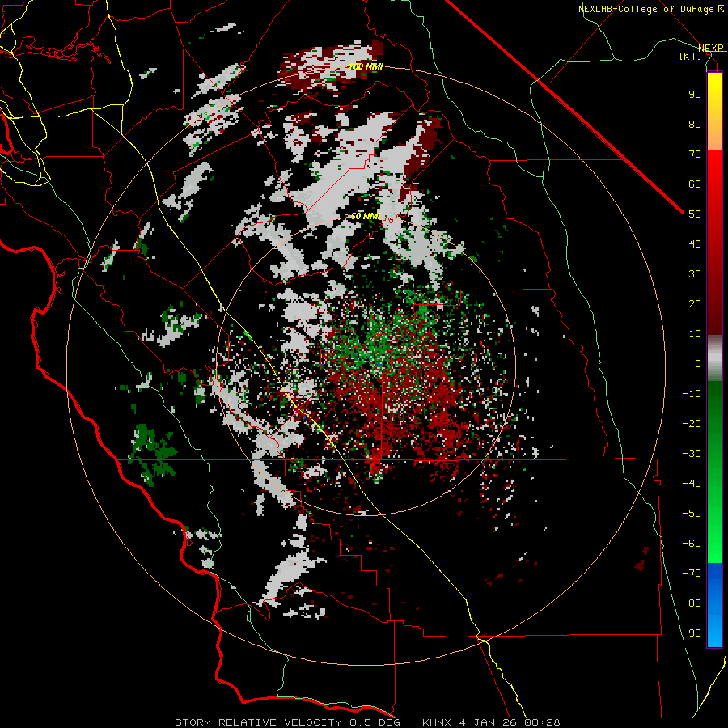728x728 pixels.
Task: Click the [KT] units label
Action: pyautogui.click(x=691, y=56)
